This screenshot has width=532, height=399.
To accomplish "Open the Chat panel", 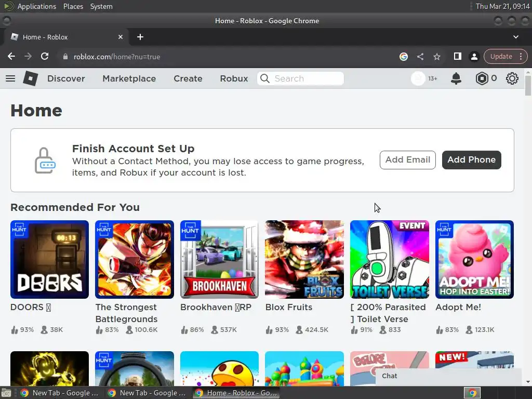I will (448, 376).
